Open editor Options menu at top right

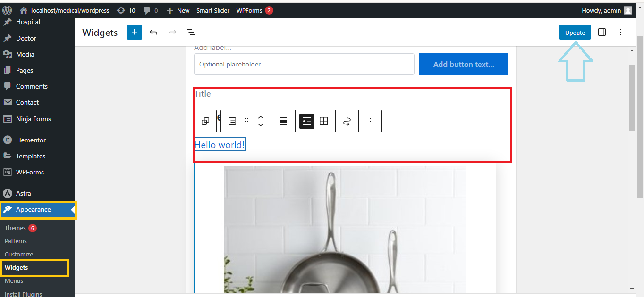621,32
